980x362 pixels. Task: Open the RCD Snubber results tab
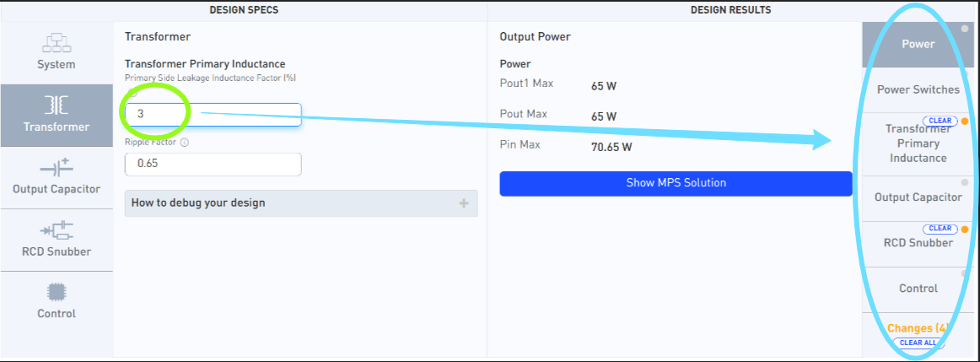[918, 243]
